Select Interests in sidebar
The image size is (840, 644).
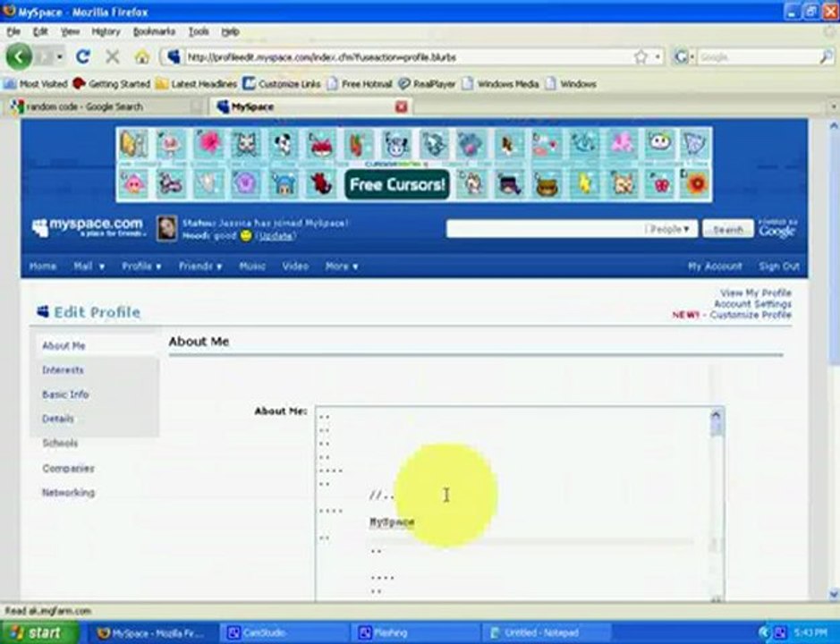point(64,370)
